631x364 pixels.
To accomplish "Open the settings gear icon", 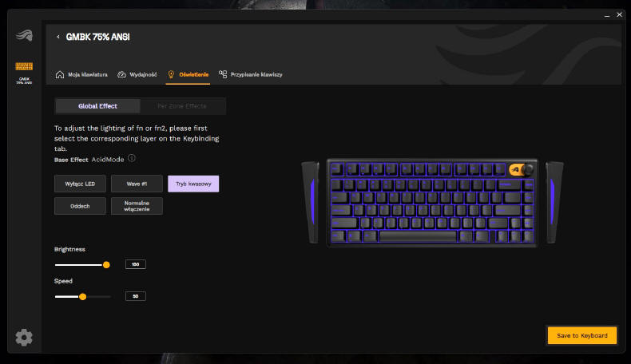I will click(x=24, y=337).
